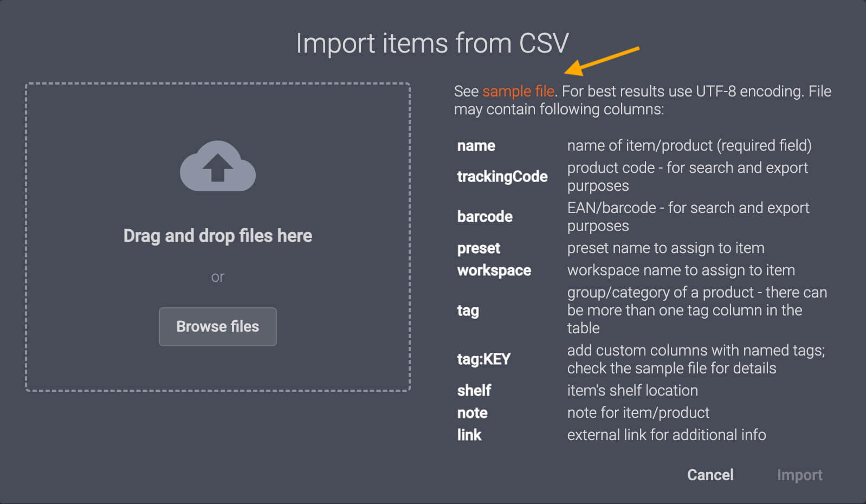Select the shelf column label

[x=474, y=390]
